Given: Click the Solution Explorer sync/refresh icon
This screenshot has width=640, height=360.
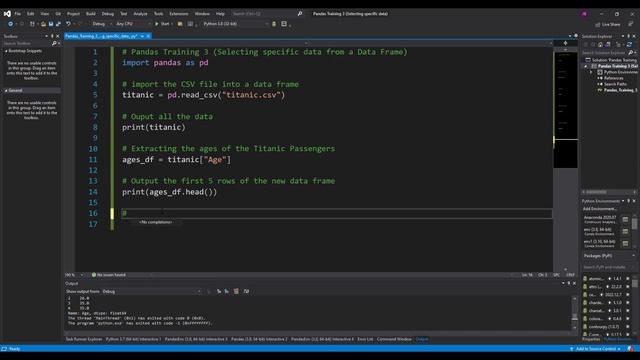Looking at the screenshot, I should click(x=629, y=44).
